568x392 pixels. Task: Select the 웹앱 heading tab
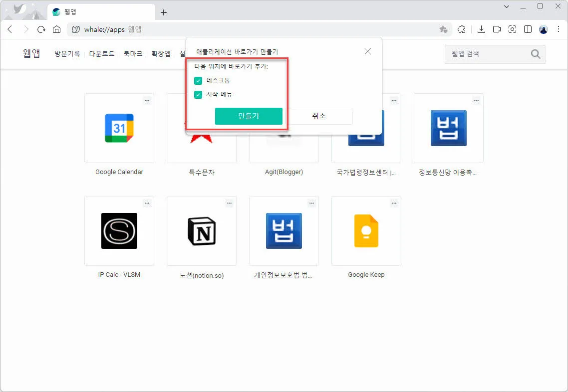[x=31, y=53]
